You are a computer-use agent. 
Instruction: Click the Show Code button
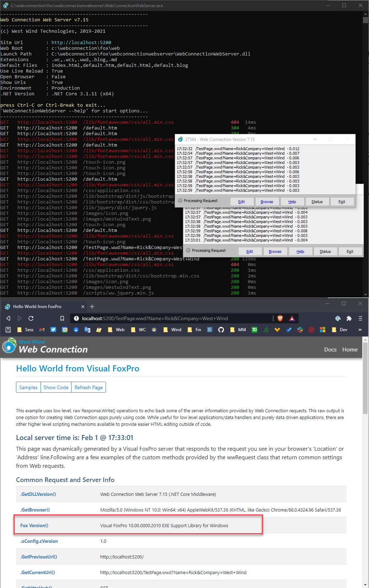click(x=56, y=387)
